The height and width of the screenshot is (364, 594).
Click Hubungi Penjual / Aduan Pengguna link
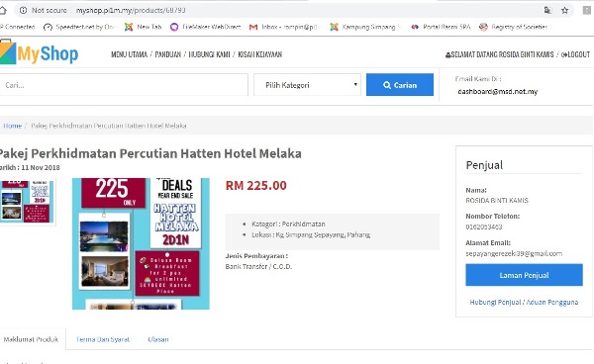pos(524,302)
